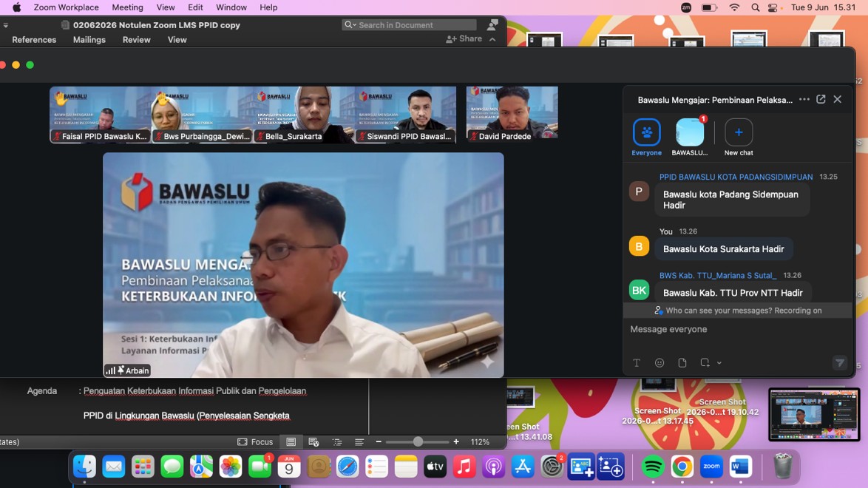Click the 112% zoom level in Word
This screenshot has width=868, height=488.
480,442
